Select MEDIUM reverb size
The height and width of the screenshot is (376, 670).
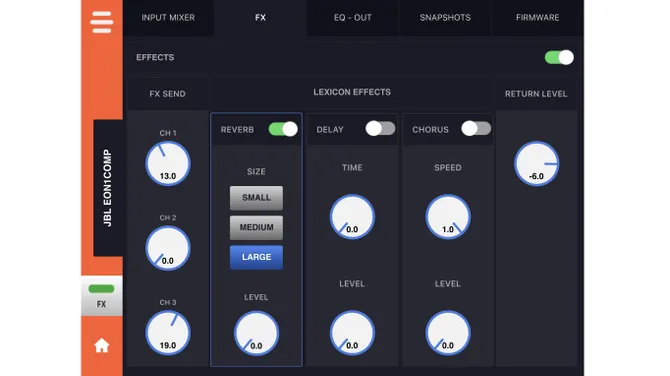pos(256,227)
